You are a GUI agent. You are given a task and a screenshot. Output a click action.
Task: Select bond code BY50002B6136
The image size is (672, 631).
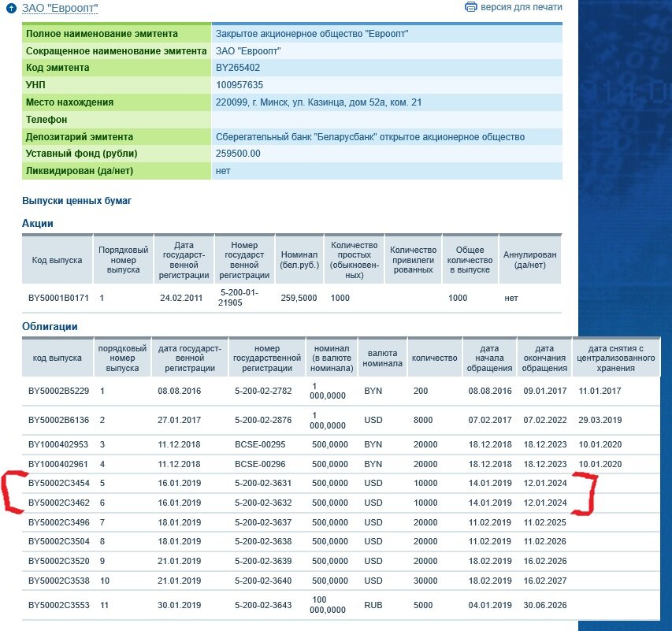[59, 420]
